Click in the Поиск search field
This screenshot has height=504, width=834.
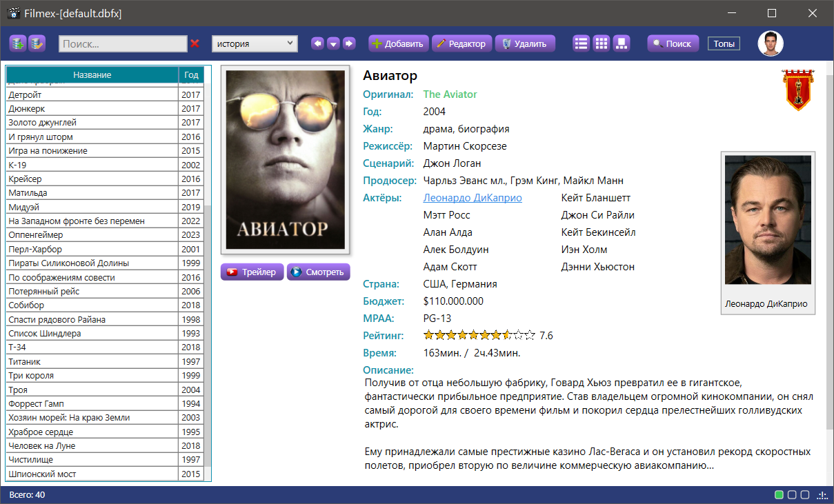(x=123, y=43)
